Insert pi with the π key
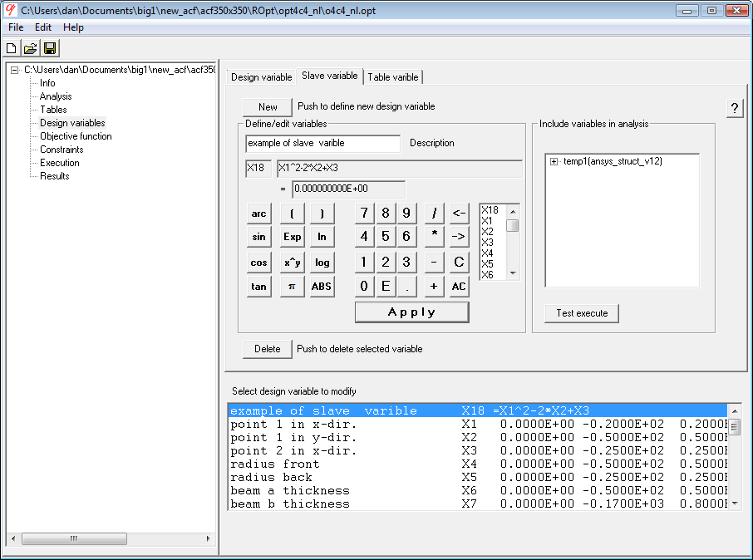Viewport: 753px width, 560px height. click(x=292, y=287)
